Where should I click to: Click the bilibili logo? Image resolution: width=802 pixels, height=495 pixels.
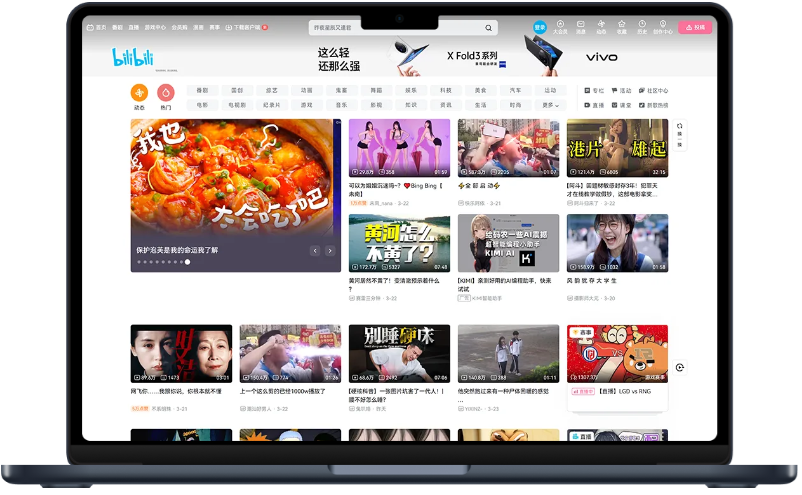click(132, 57)
